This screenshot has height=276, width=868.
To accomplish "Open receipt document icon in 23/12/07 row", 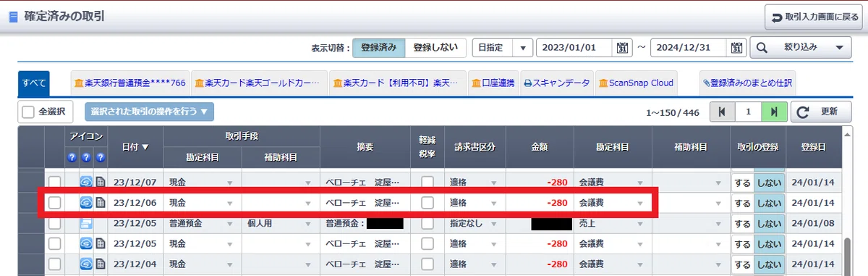I will (x=101, y=182).
